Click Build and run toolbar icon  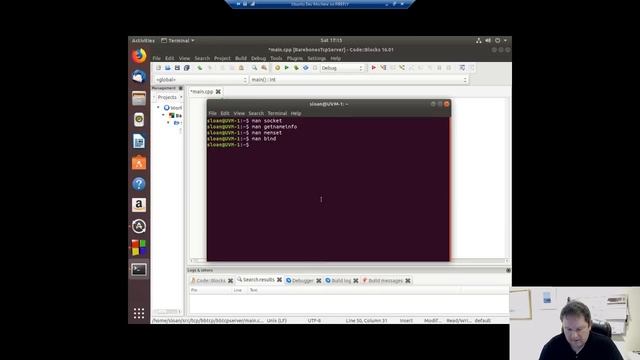click(296, 68)
